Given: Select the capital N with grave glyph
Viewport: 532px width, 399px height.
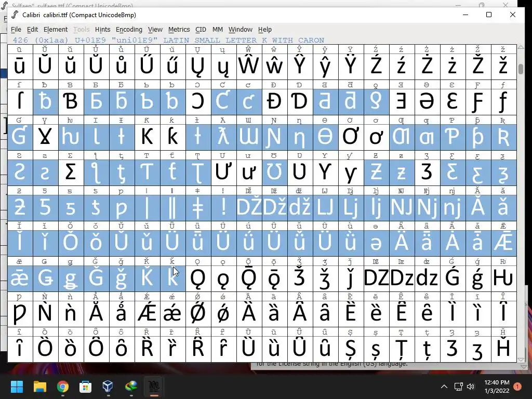Looking at the screenshot, I should [45, 313].
